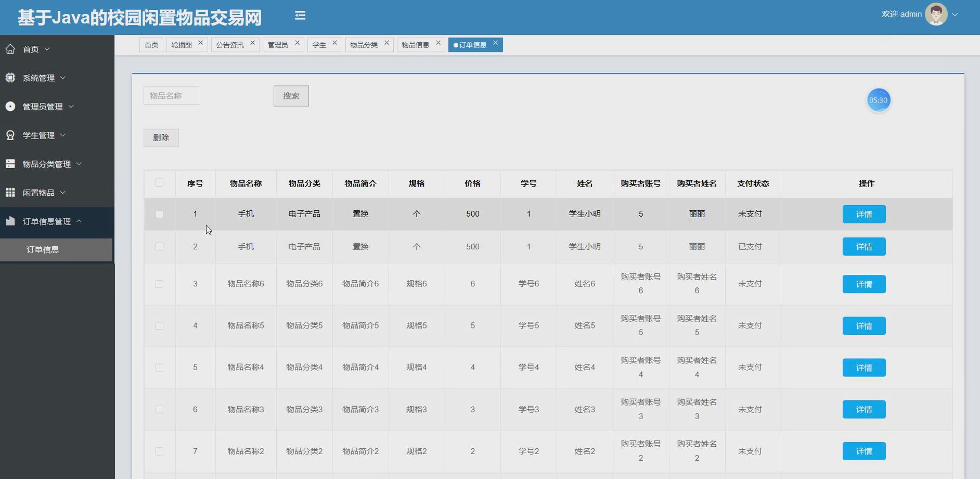Click the admin avatar picture
Image resolution: width=980 pixels, height=479 pixels.
click(x=936, y=14)
